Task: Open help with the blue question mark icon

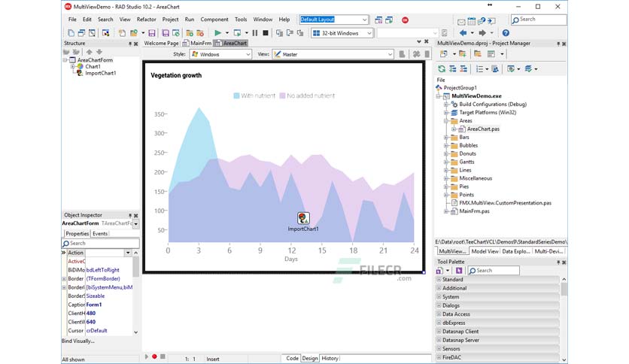Action: [506, 33]
